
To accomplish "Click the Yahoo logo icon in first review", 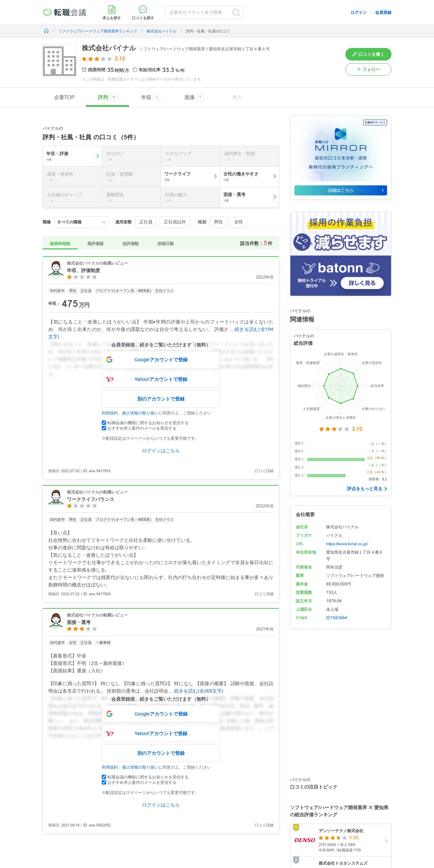I will (x=110, y=379).
